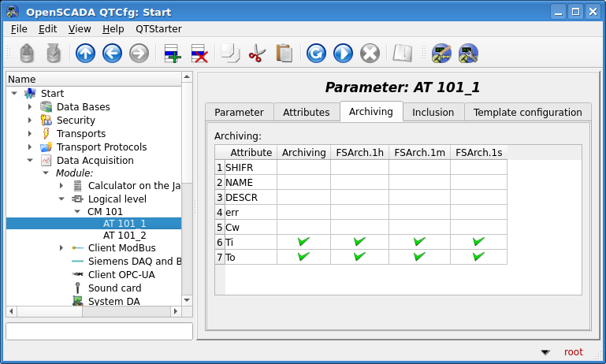Click the Add item toolbar icon
The height and width of the screenshot is (364, 606).
pyautogui.click(x=172, y=54)
